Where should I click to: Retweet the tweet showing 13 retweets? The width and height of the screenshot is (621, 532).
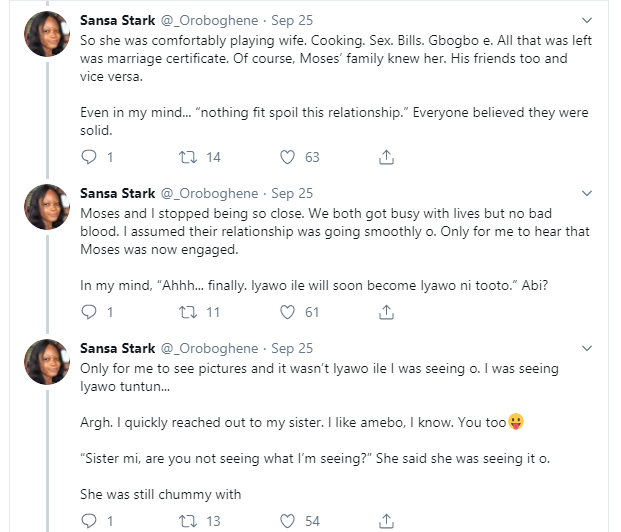[x=186, y=521]
